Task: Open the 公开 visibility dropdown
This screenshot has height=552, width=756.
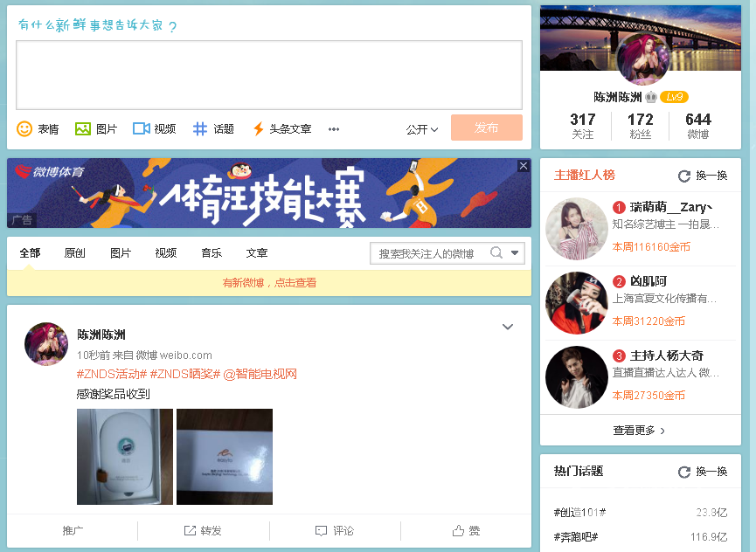Action: pos(422,129)
